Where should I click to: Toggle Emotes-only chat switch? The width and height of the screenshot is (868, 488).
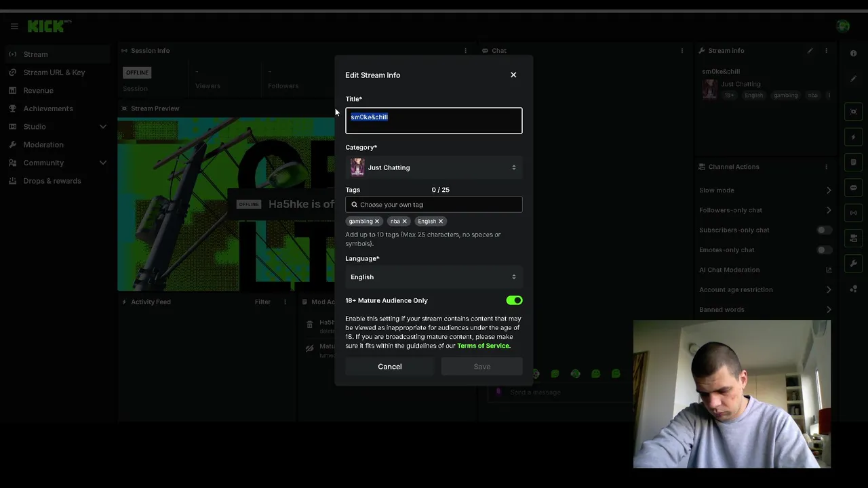coord(824,250)
